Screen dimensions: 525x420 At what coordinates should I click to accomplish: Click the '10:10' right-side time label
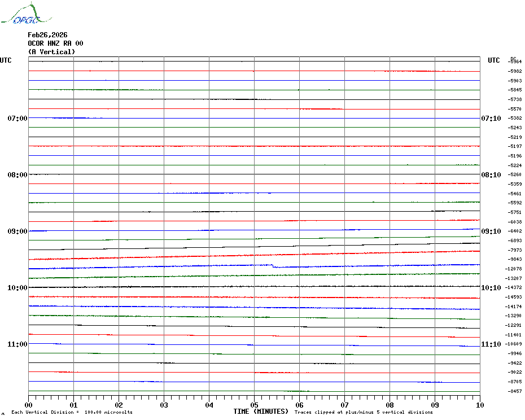(491, 288)
